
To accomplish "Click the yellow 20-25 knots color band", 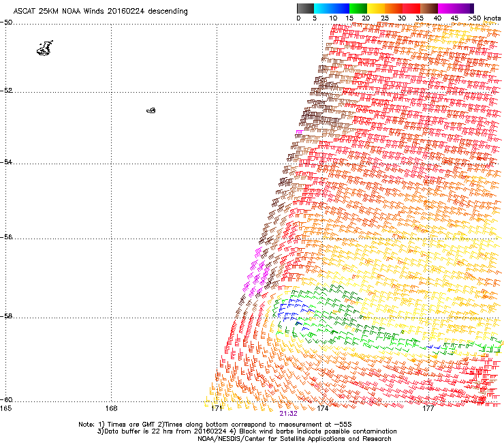I will point(376,8).
